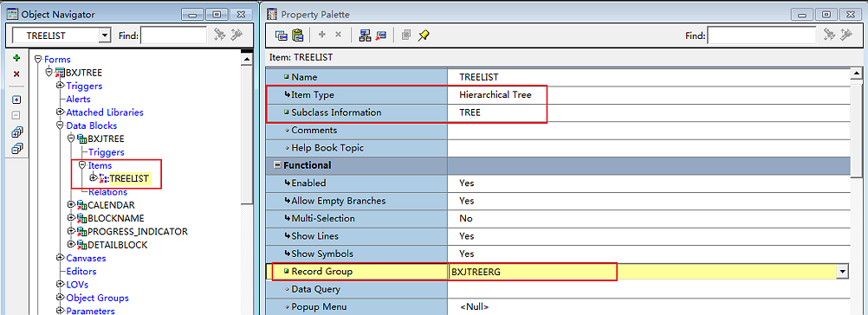868x315 pixels.
Task: Select the Comments property row
Action: (559, 130)
